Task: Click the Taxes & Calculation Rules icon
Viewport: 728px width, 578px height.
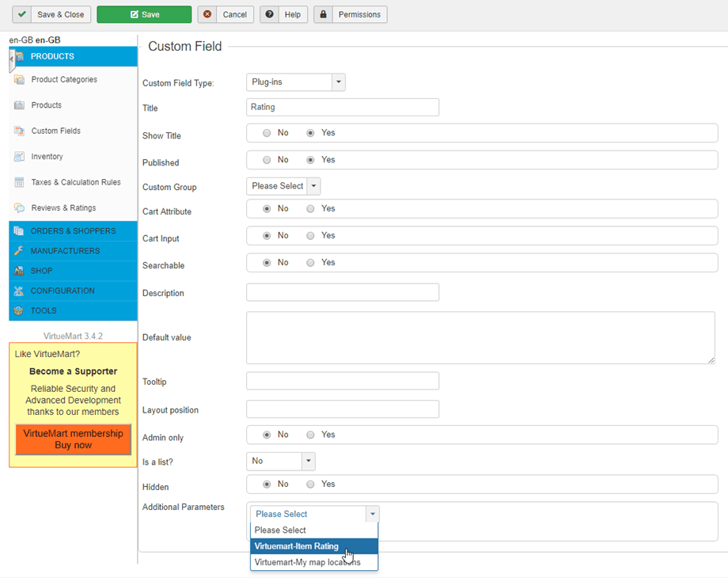Action: (x=19, y=182)
